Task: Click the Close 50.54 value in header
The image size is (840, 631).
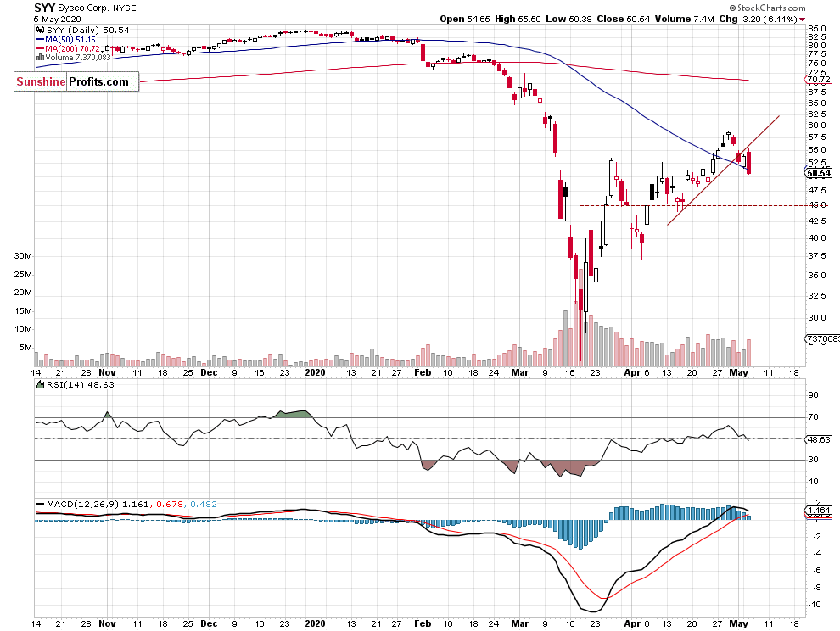Action: [x=624, y=20]
